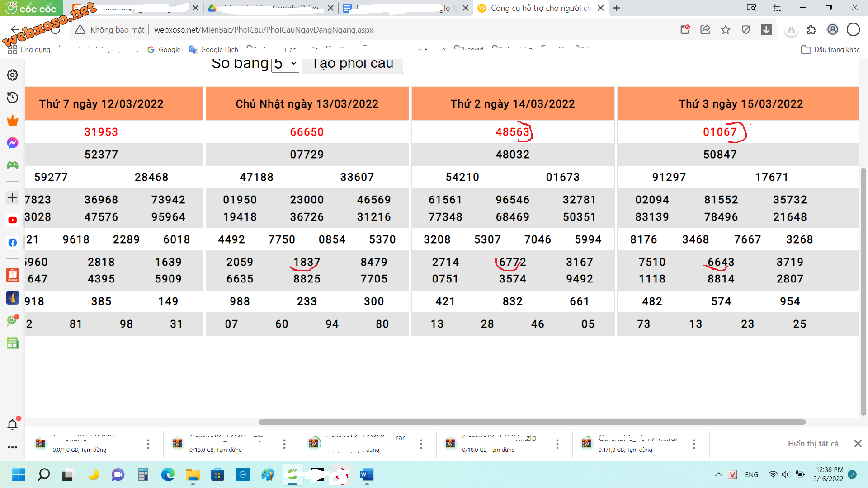Open options menu for fifth download item

tap(694, 444)
